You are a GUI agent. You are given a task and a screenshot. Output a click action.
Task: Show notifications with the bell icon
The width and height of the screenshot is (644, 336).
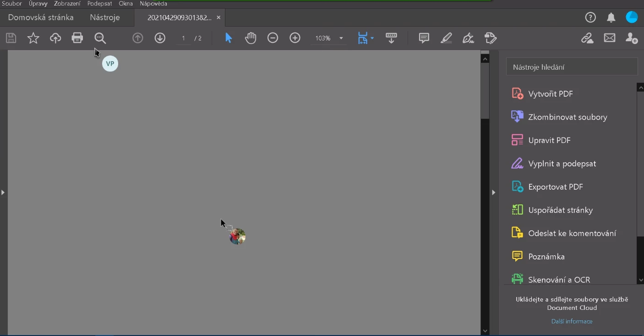coord(611,17)
